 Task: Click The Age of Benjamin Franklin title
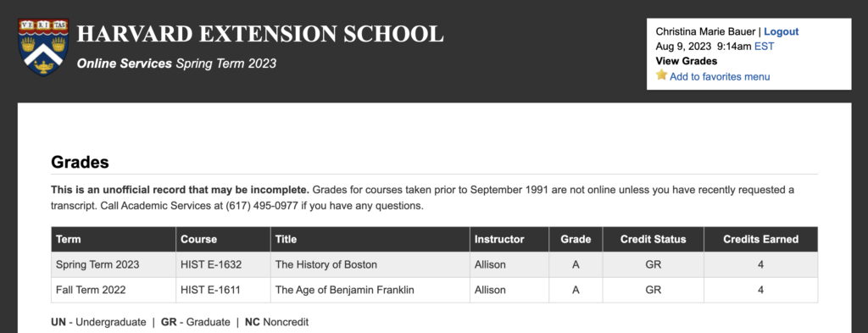click(x=344, y=290)
